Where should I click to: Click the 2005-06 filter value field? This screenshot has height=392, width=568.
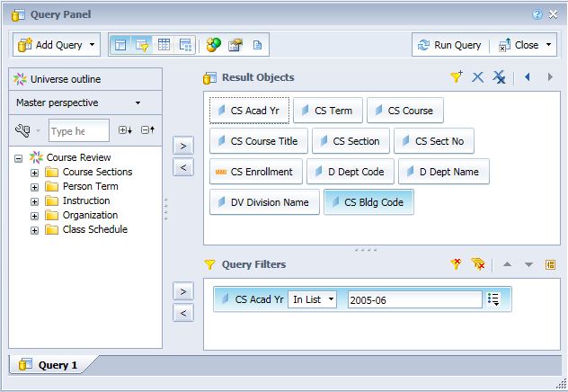(x=415, y=299)
